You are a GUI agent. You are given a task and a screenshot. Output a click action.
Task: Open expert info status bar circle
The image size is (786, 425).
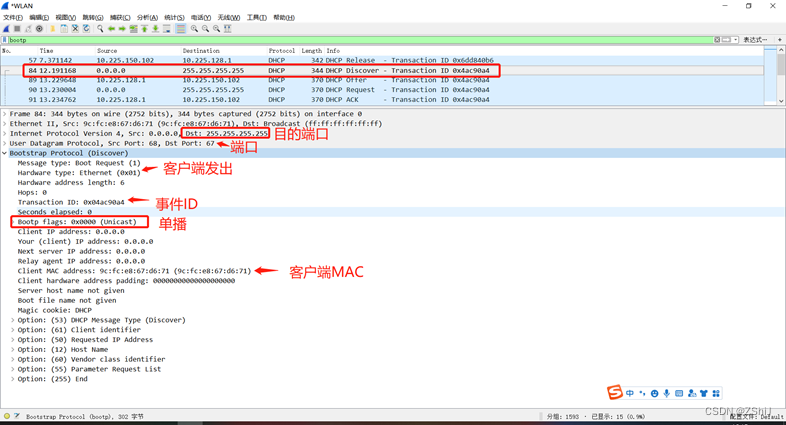pyautogui.click(x=7, y=416)
